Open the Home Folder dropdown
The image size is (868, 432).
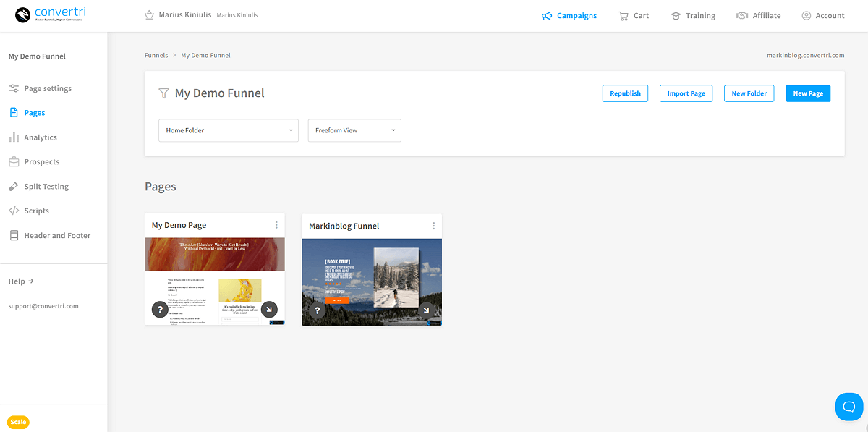(229, 130)
